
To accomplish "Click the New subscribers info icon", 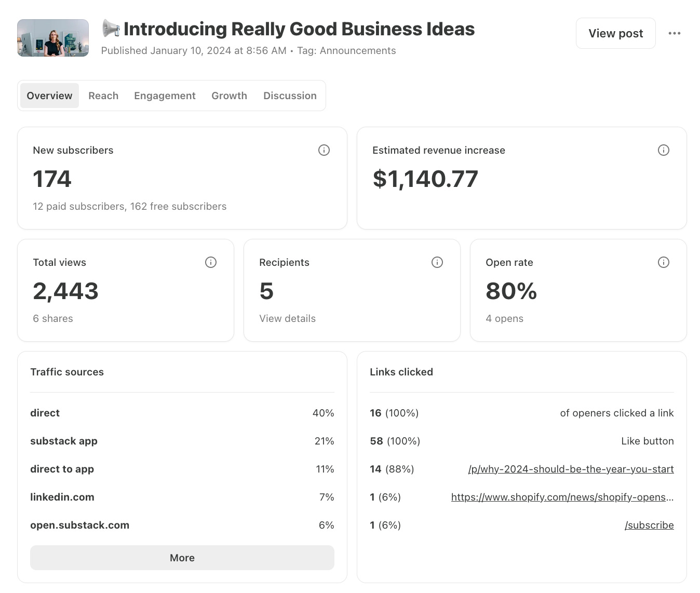I will pyautogui.click(x=324, y=150).
